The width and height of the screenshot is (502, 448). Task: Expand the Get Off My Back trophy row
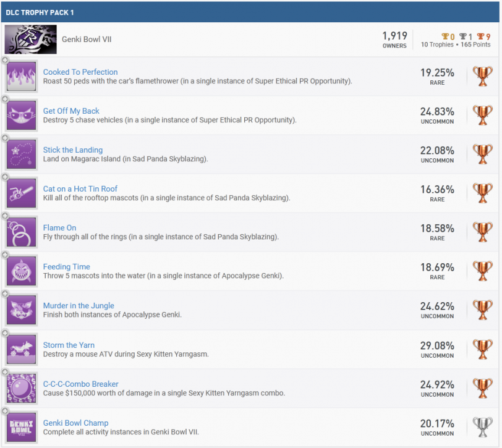(4, 99)
